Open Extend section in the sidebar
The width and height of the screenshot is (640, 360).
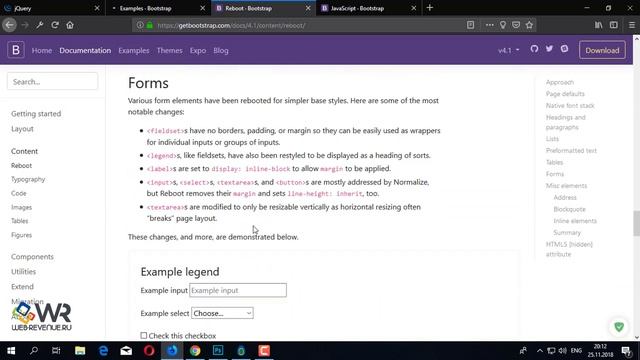(22, 287)
